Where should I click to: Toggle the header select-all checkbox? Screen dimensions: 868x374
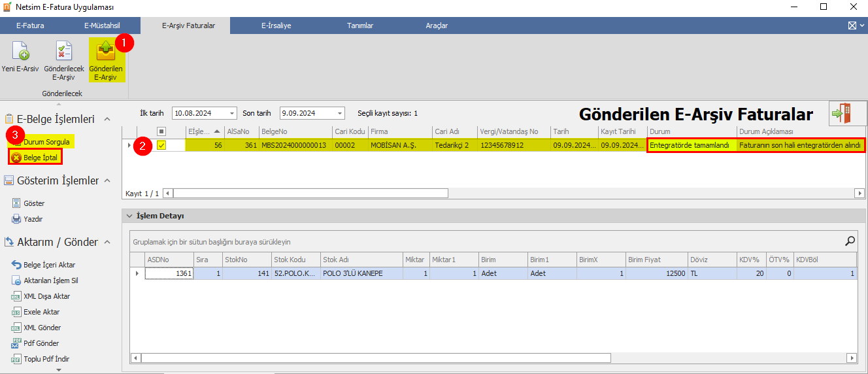[161, 131]
